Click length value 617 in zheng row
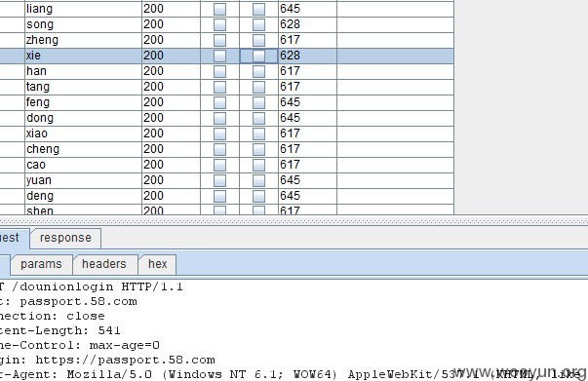This screenshot has height=381, width=588. 290,40
